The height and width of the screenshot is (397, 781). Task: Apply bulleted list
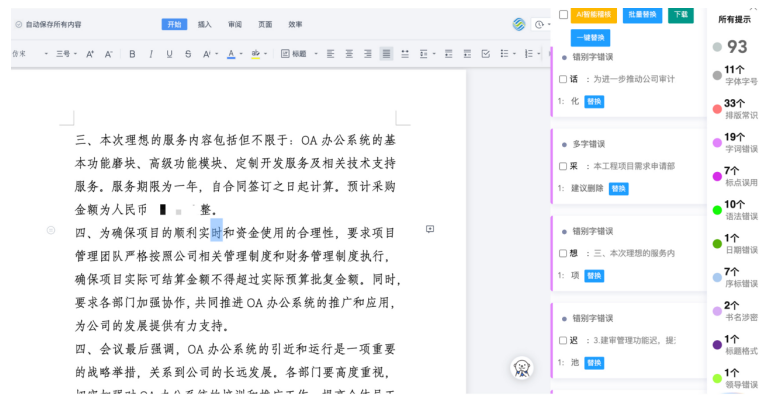[x=505, y=54]
